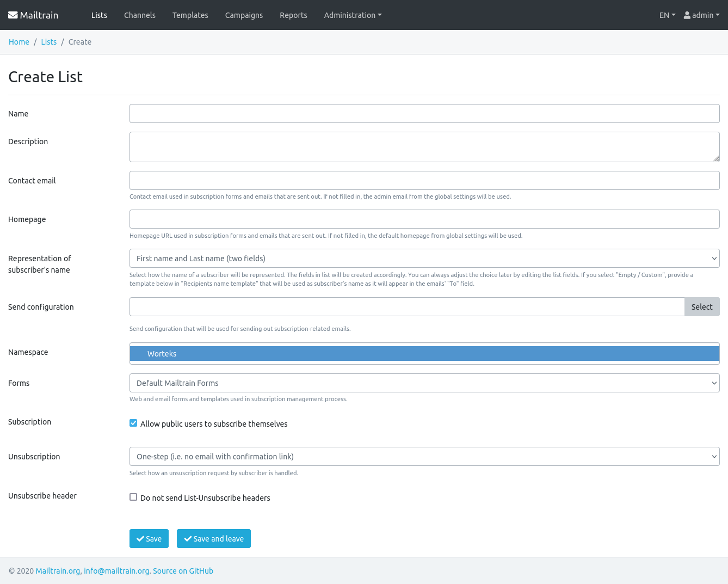Click the admin user icon
The height and width of the screenshot is (584, 728).
pos(687,15)
